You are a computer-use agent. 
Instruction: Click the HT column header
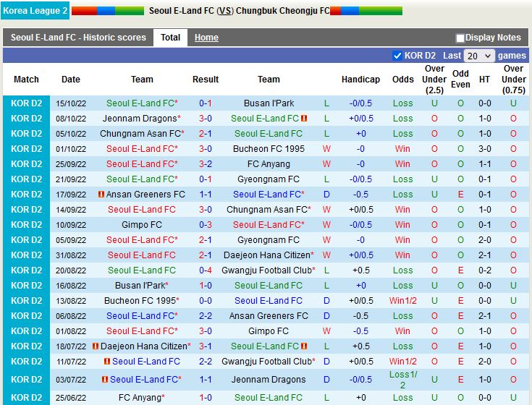point(484,80)
